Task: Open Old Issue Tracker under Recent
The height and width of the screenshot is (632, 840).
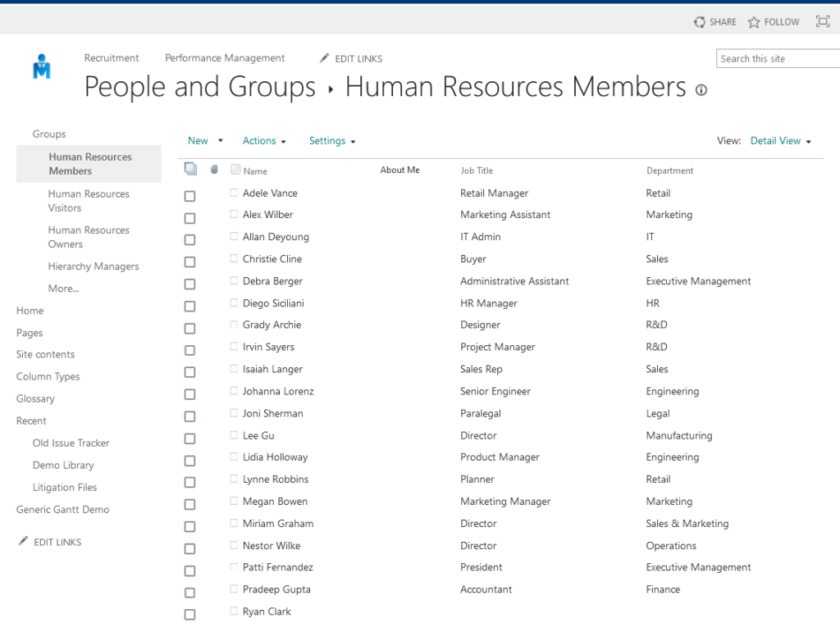Action: 71,443
